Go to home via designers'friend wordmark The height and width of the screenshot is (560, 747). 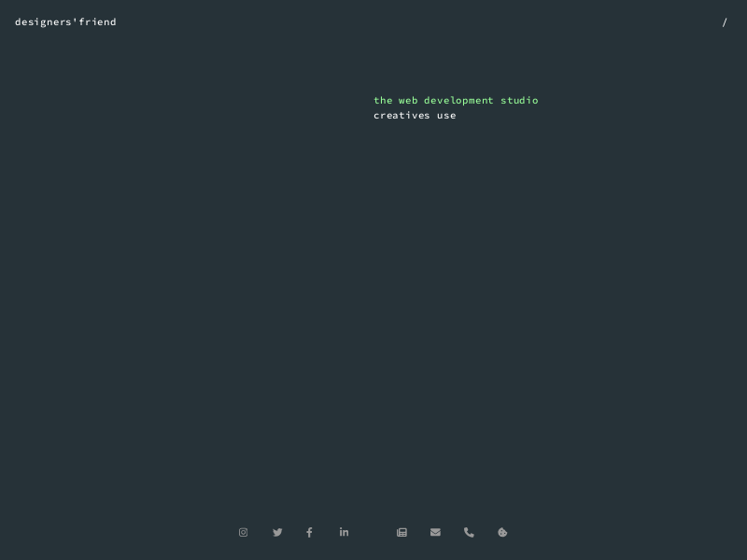click(65, 22)
